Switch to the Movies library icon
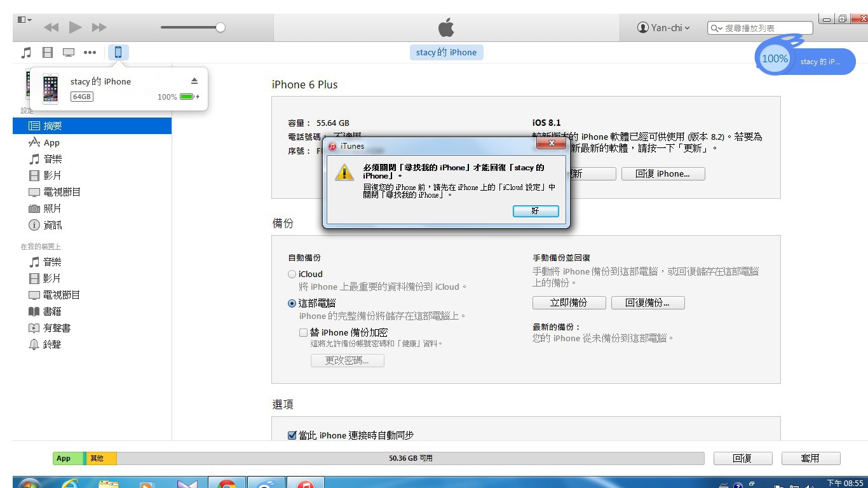 48,52
